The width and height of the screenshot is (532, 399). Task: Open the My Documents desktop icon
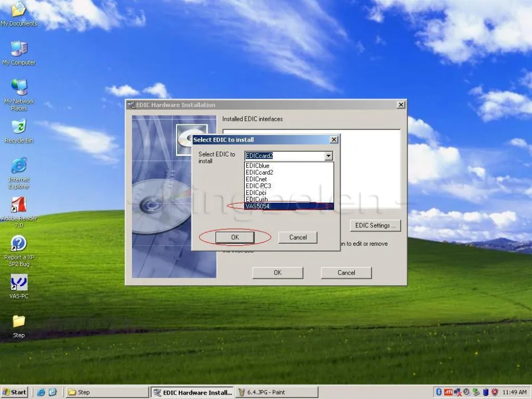pyautogui.click(x=19, y=14)
